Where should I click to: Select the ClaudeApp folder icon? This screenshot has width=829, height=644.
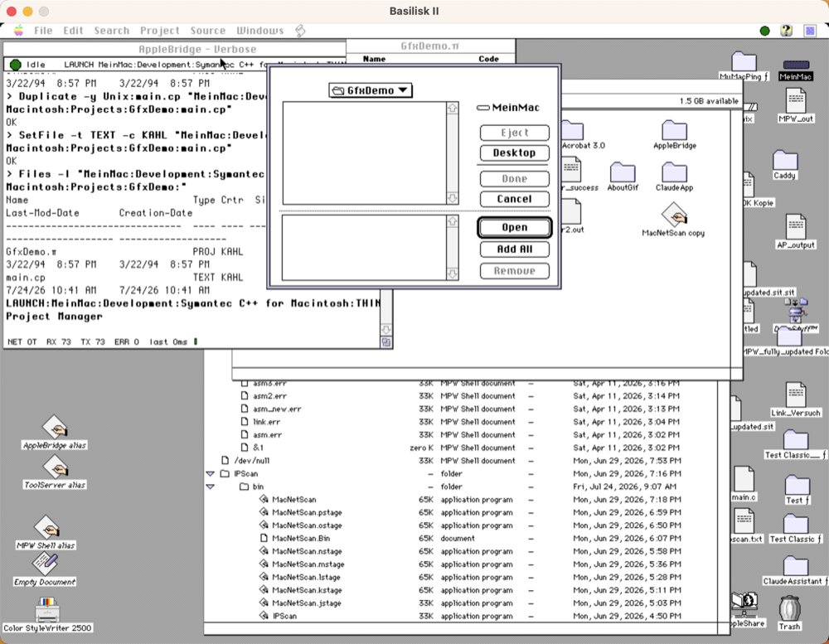point(675,172)
